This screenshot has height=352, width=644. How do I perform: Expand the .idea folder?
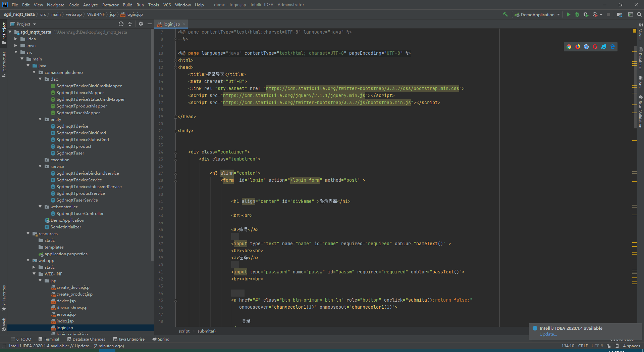[16, 39]
